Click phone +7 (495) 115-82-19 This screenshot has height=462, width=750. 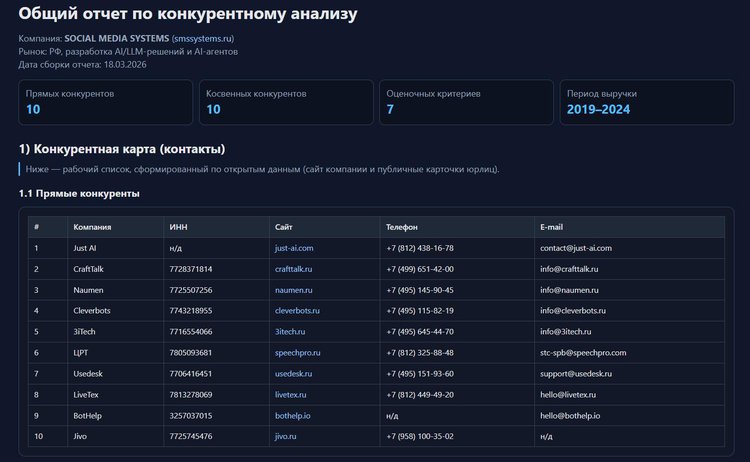pyautogui.click(x=420, y=311)
